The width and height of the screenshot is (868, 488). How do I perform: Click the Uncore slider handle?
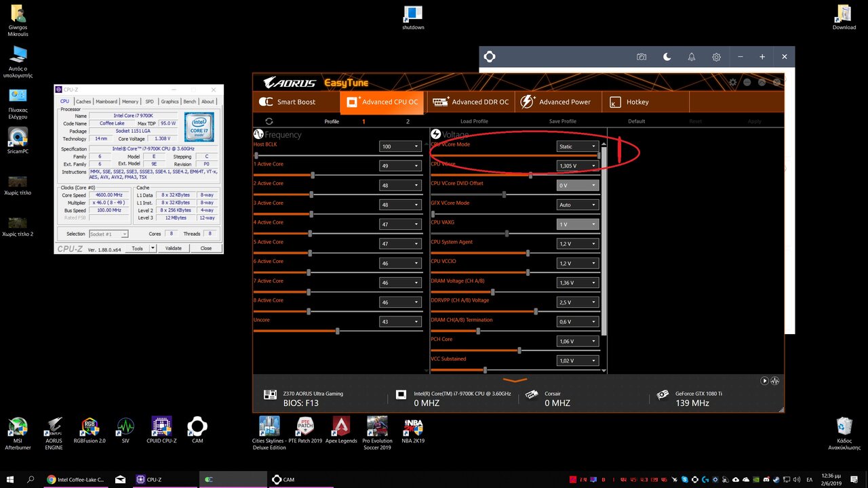point(338,331)
